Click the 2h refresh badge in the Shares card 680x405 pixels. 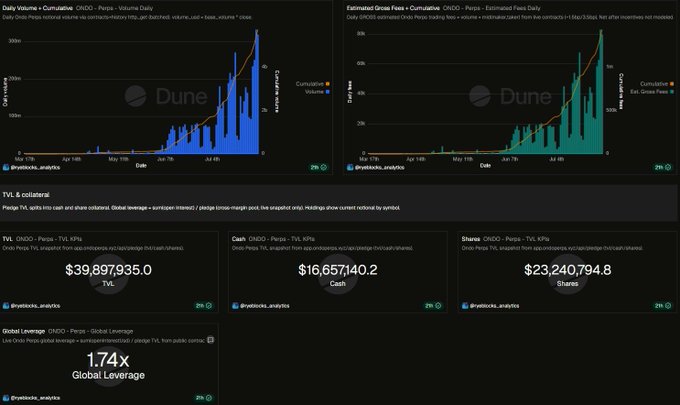click(663, 306)
